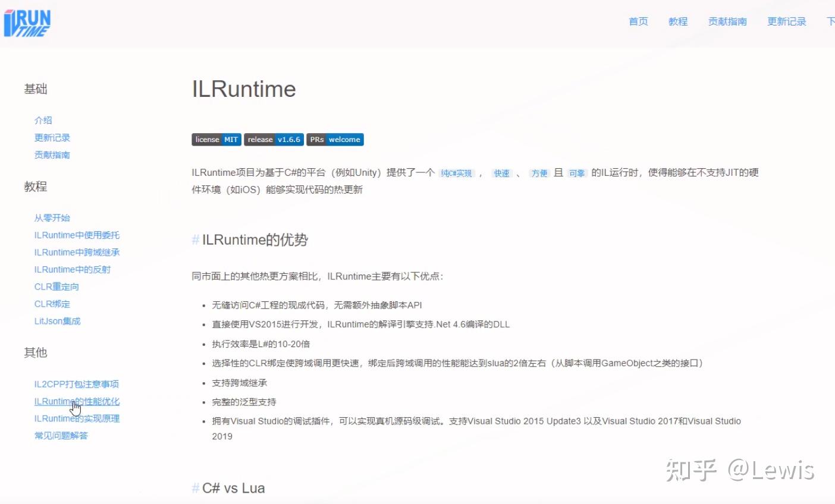Open the 从零开始 tutorial page
Viewport: 835px width, 504px height.
click(x=53, y=218)
